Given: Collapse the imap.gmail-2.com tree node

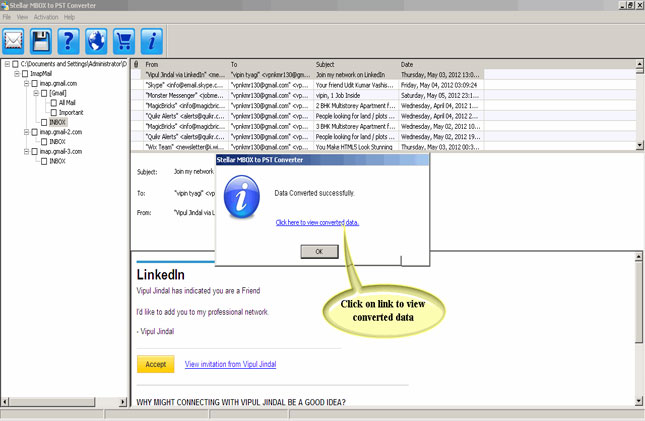Looking at the screenshot, I should [x=26, y=132].
